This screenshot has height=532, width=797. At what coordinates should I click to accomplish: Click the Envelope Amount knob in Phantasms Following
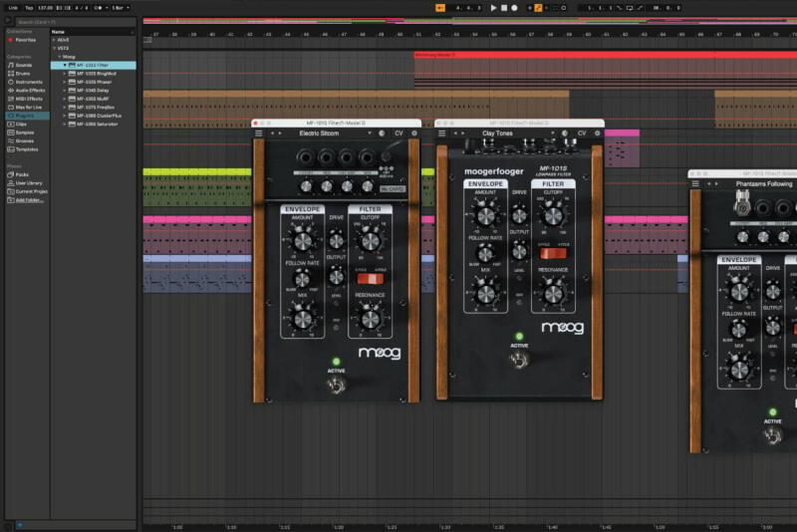click(x=738, y=292)
